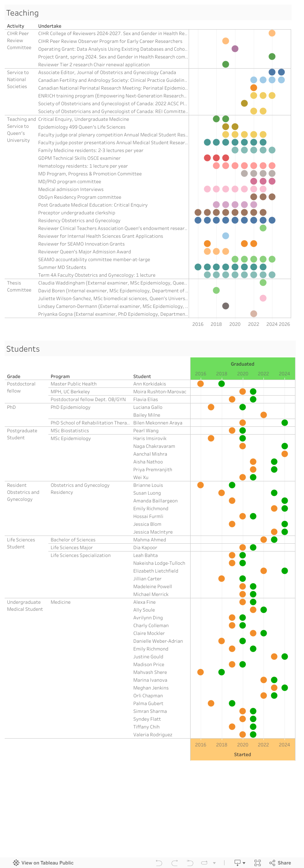Open the View on Tableau Public link

[43, 863]
